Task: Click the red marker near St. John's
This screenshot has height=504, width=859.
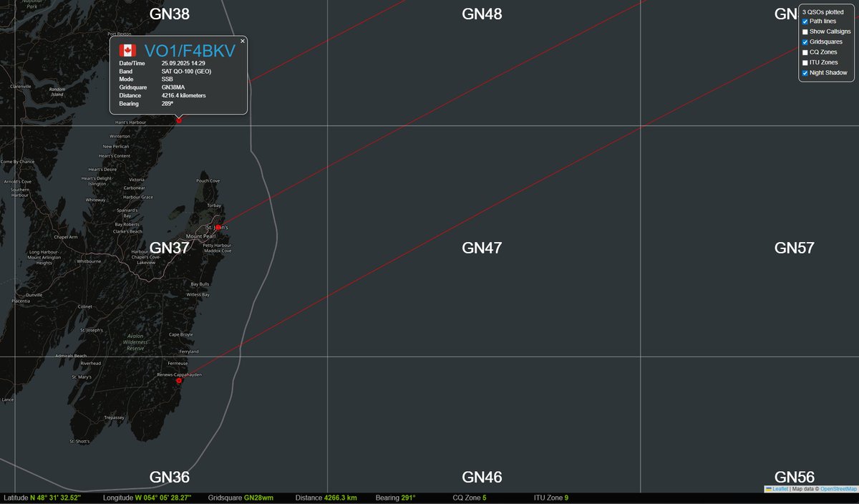Action: [217, 226]
